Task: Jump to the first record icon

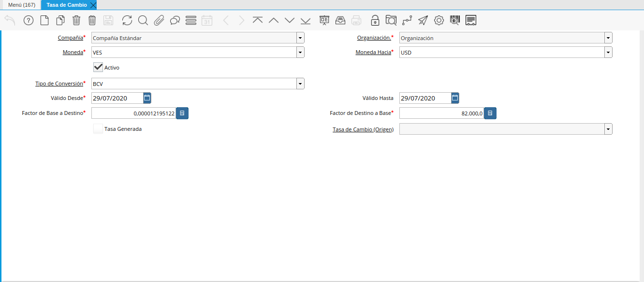Action: click(x=258, y=20)
